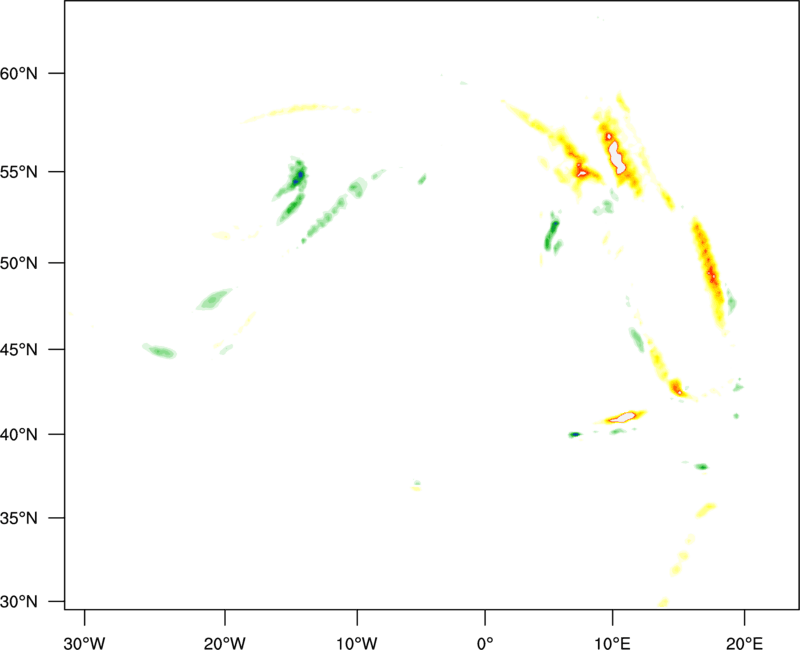Image resolution: width=800 pixels, height=650 pixels.
Task: Click the 45°N latitude label
Action: click(19, 349)
